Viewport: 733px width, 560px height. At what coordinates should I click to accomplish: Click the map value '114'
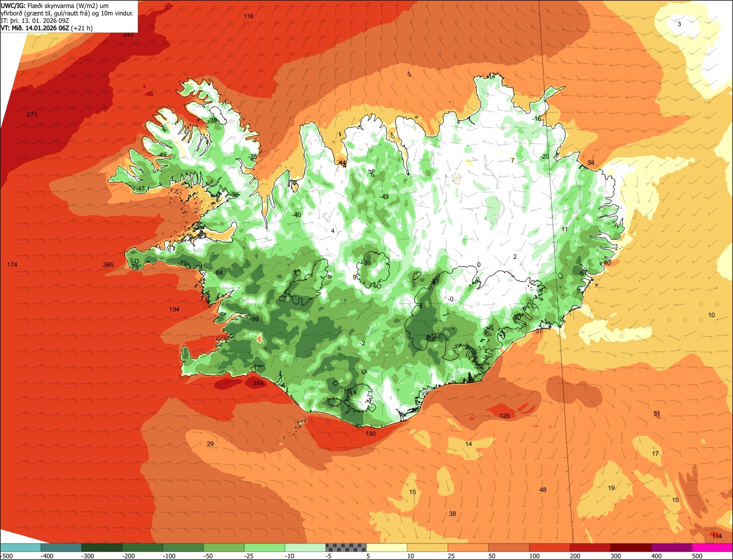coord(717,536)
